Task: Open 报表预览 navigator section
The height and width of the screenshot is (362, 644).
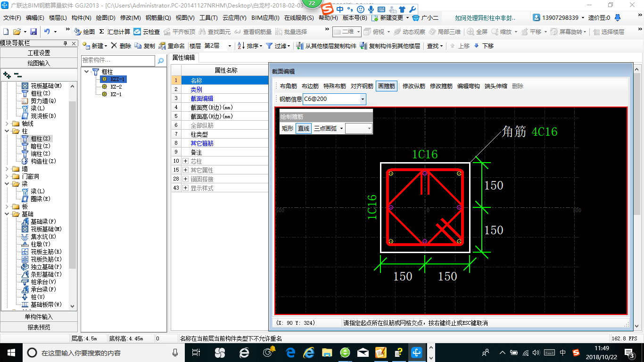Action: [x=39, y=327]
